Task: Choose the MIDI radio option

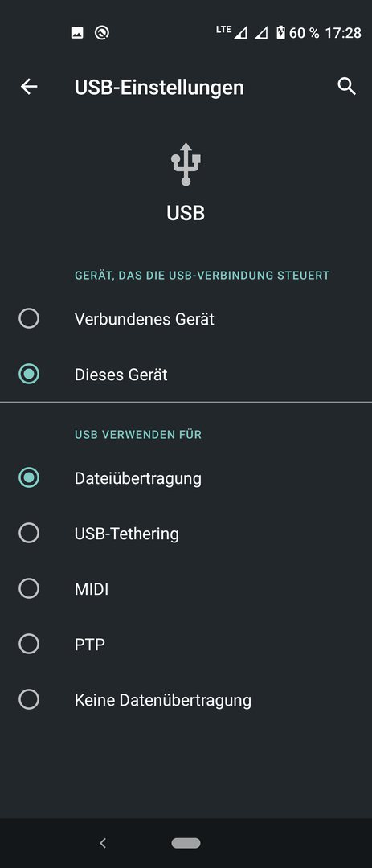Action: click(x=29, y=588)
